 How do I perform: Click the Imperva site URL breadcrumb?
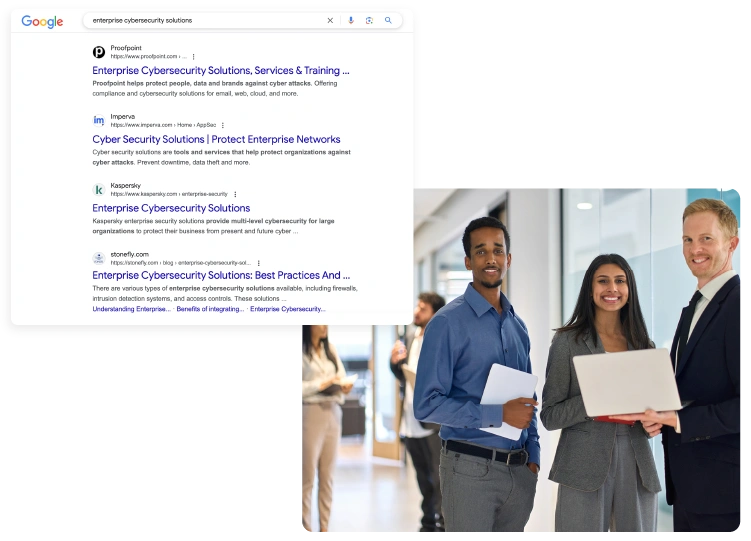(x=163, y=125)
